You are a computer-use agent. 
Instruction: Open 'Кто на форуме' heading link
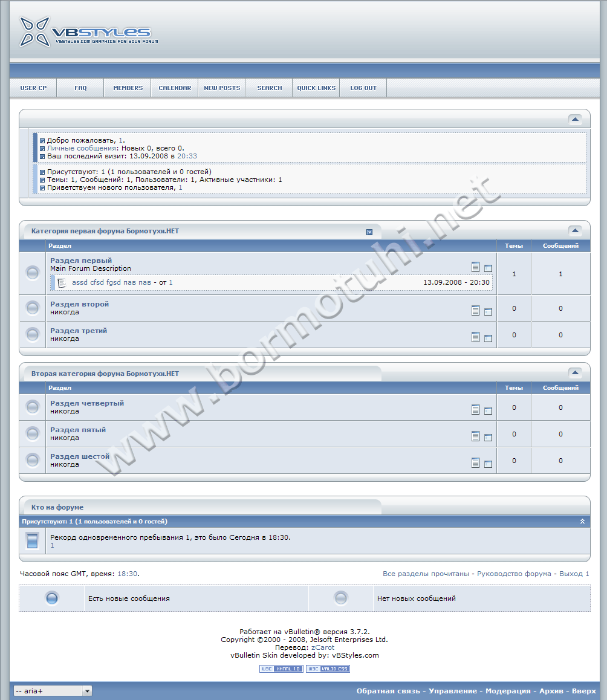tap(57, 507)
